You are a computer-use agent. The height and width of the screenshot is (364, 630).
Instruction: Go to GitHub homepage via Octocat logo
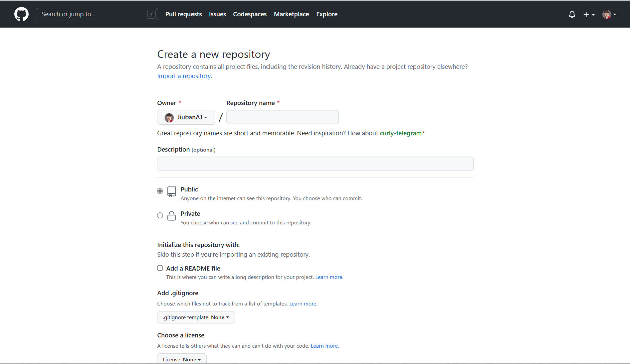[21, 14]
